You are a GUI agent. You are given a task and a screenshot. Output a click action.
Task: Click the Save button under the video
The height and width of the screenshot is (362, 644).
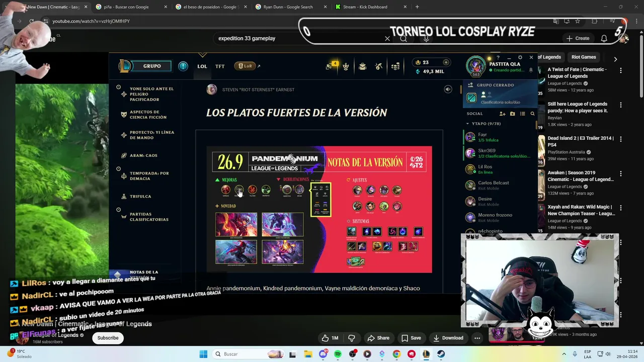(411, 338)
